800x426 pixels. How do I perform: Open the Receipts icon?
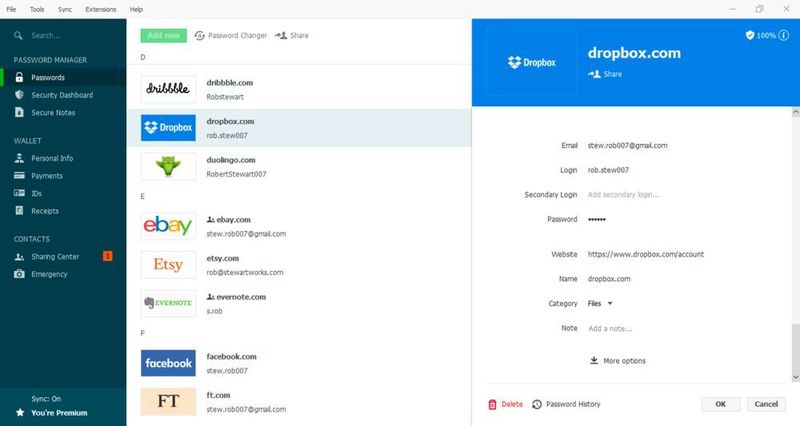tap(19, 210)
